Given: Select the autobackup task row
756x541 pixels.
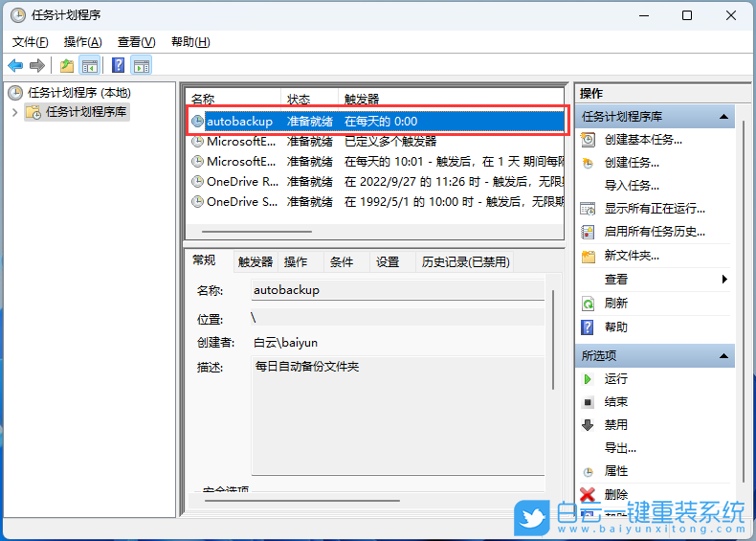Looking at the screenshot, I should pos(376,122).
